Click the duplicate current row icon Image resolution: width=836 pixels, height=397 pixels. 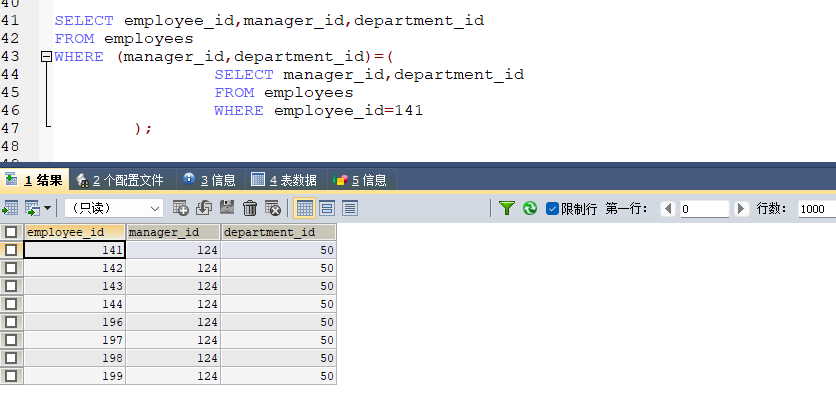click(204, 208)
